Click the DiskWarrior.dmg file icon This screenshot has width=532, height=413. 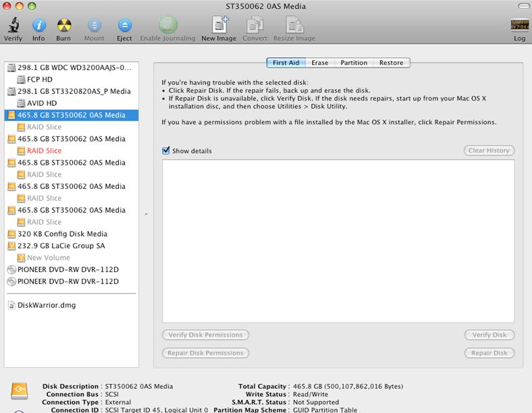point(11,306)
